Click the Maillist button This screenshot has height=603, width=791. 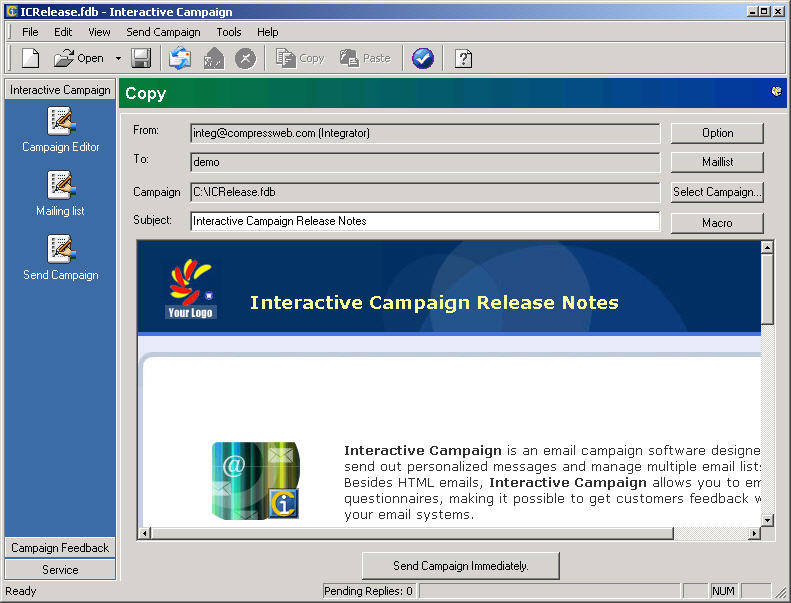[717, 162]
